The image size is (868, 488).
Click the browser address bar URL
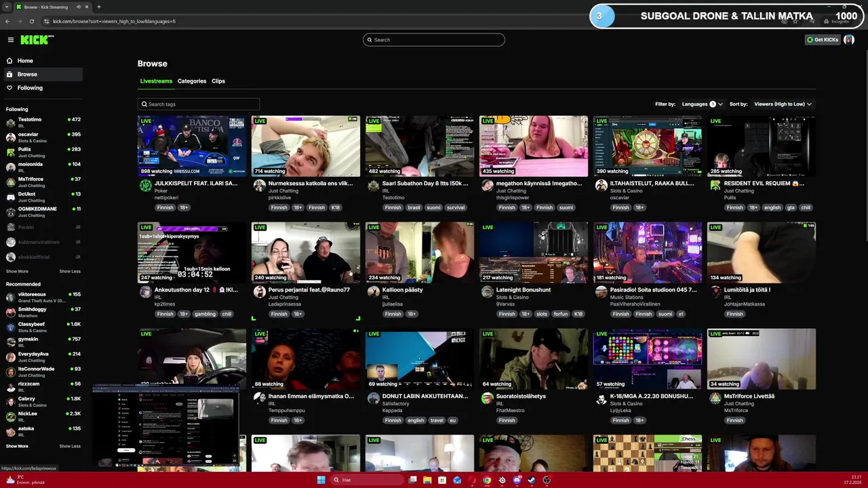[x=114, y=21]
